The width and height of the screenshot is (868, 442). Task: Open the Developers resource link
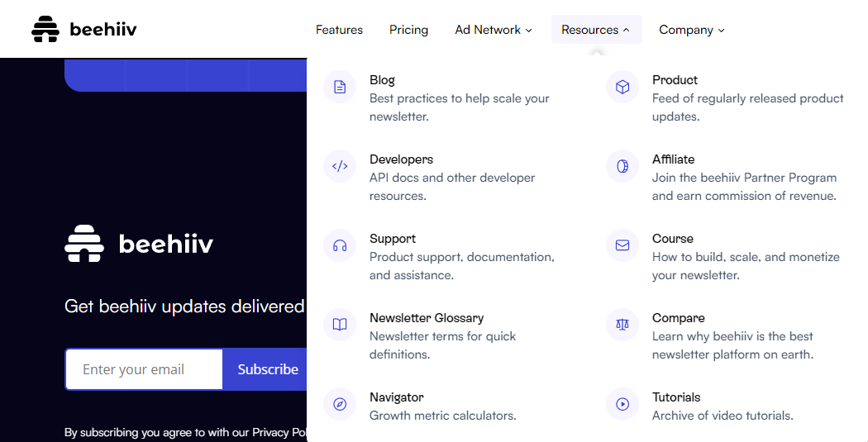pos(401,159)
